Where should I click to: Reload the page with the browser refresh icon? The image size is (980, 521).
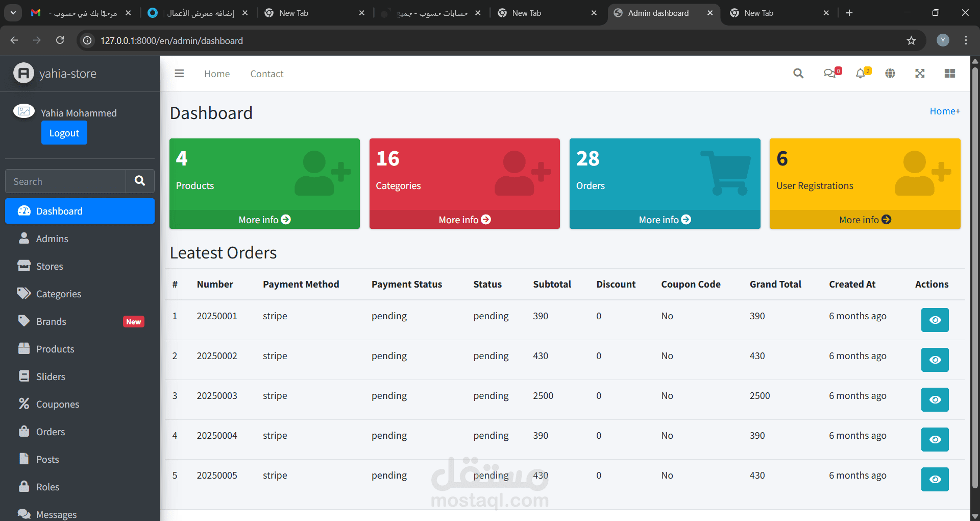60,40
